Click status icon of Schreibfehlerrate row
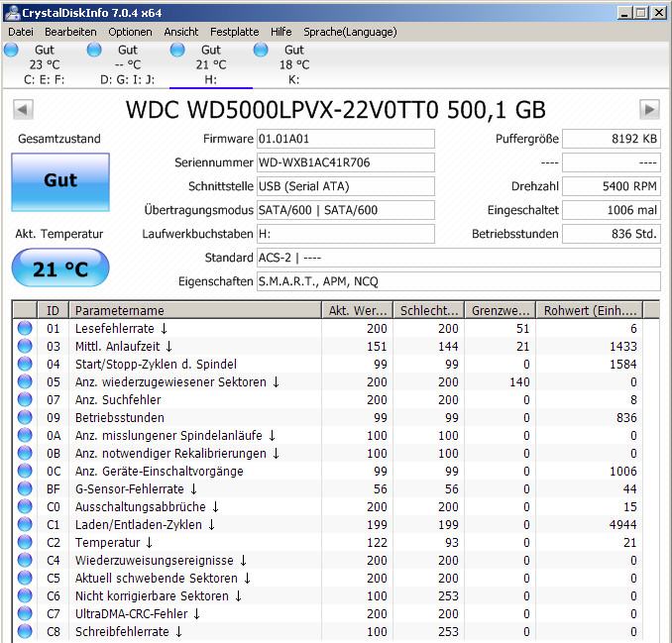The image size is (672, 643). [x=25, y=631]
